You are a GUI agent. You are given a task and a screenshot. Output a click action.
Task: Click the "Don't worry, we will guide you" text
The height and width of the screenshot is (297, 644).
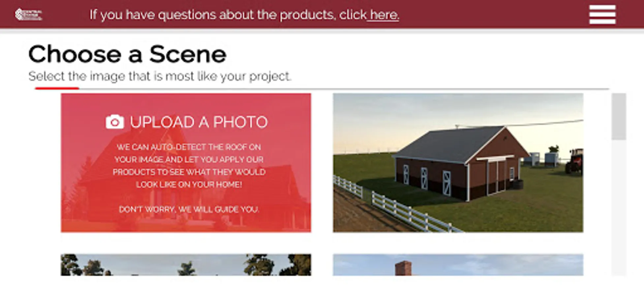[x=189, y=209]
